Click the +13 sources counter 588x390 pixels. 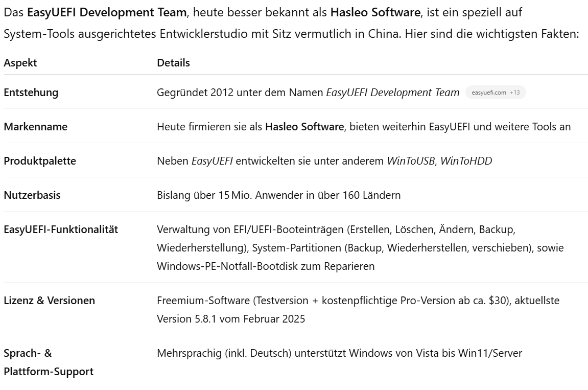point(514,93)
